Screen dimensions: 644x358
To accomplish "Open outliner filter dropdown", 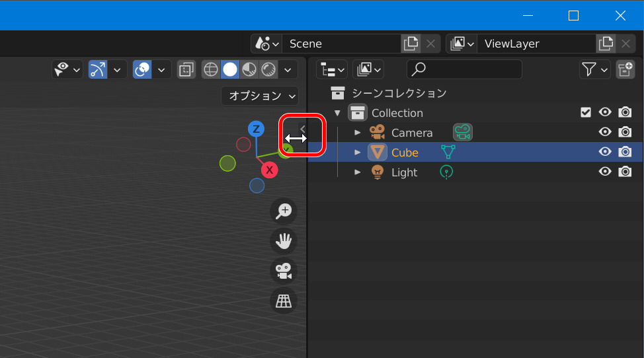I will tap(594, 70).
